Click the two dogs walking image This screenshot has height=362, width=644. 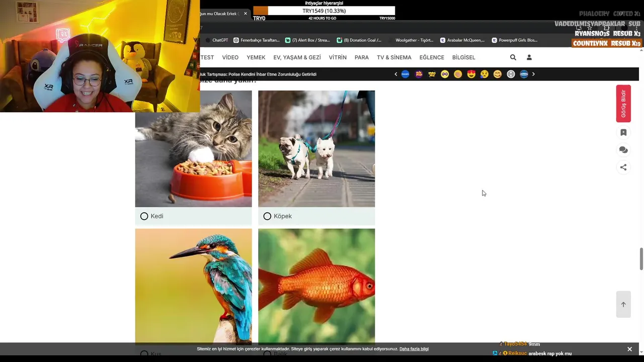(316, 149)
